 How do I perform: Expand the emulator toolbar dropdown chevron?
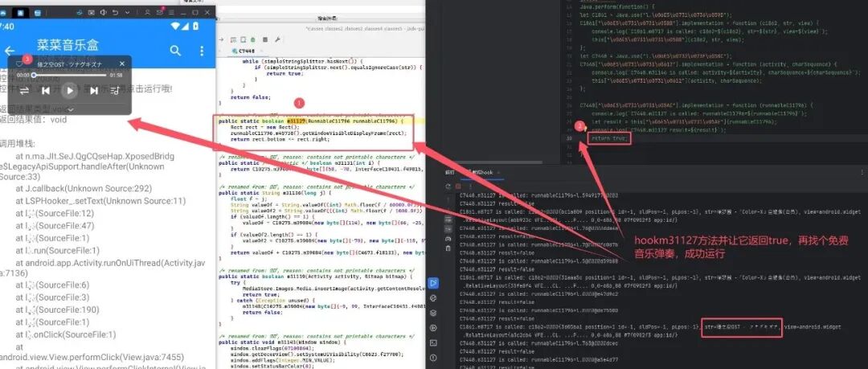[x=127, y=12]
